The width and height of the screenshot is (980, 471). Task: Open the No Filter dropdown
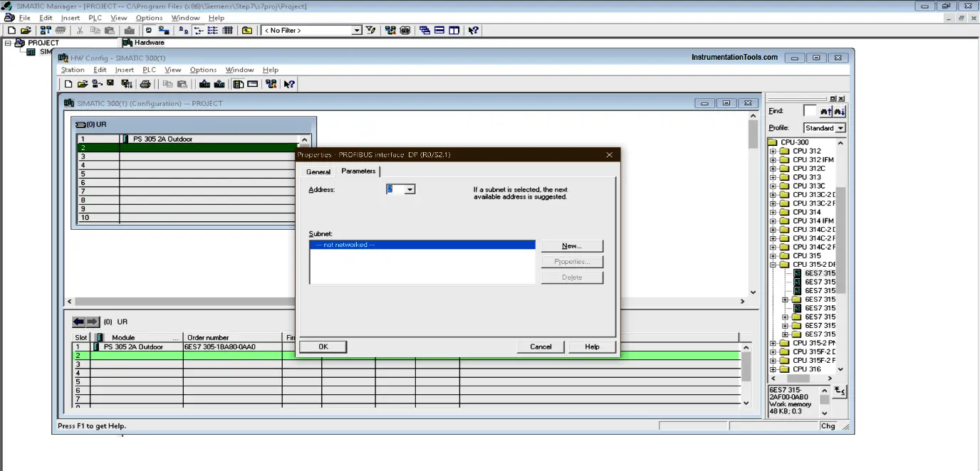tap(357, 31)
